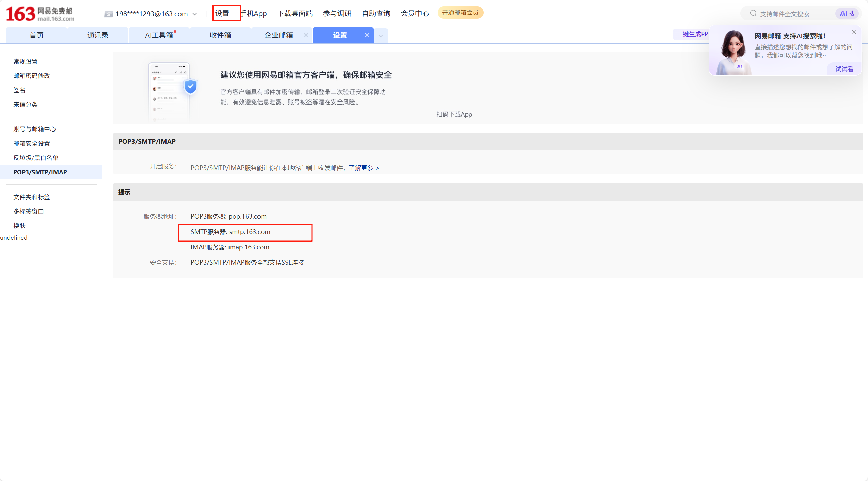Screen dimensions: 868x481
Task: Open 邮箱密码修改 in the sidebar
Action: point(32,76)
